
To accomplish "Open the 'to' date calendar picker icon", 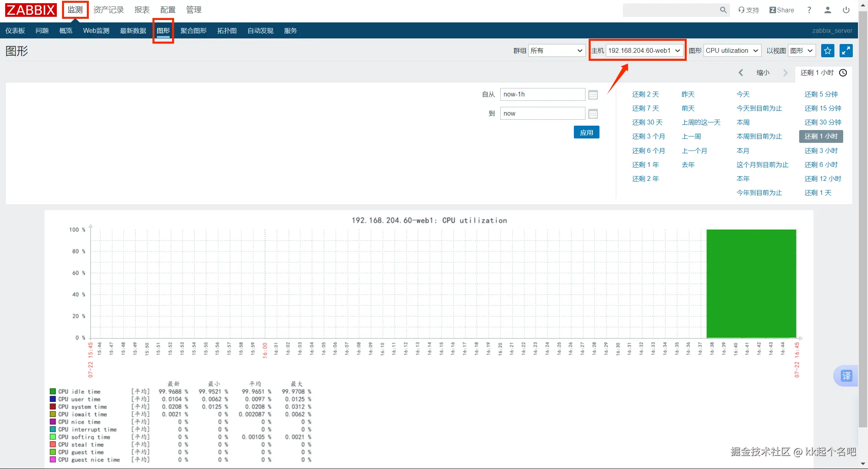I will click(593, 114).
